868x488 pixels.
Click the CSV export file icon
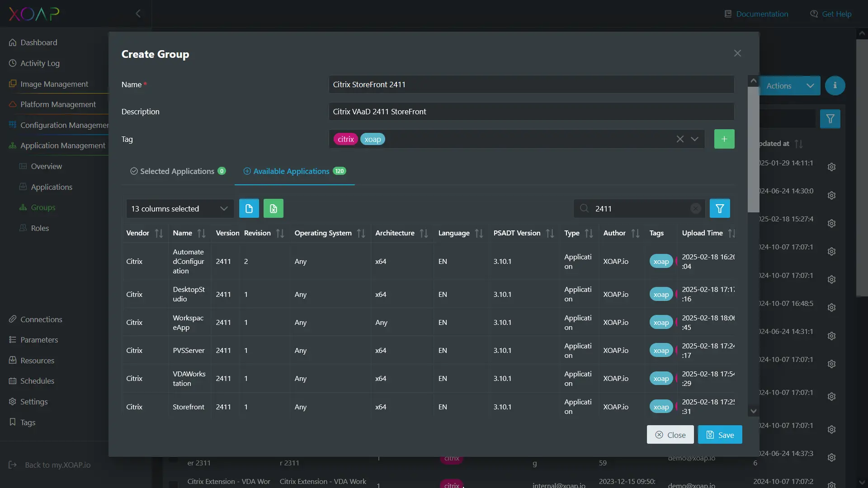pyautogui.click(x=249, y=208)
